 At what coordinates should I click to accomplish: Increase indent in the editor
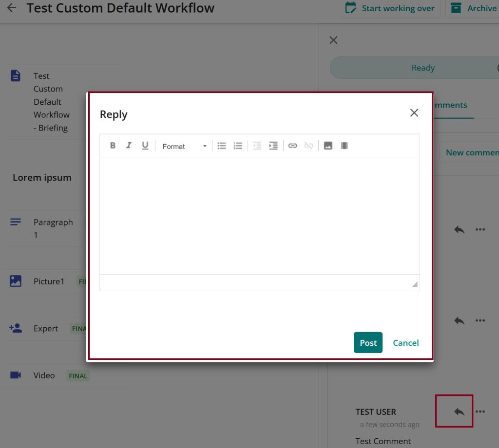[273, 146]
